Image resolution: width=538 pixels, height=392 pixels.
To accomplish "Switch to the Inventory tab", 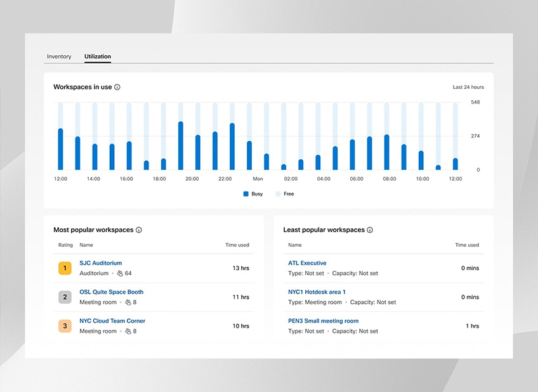I will click(x=59, y=56).
